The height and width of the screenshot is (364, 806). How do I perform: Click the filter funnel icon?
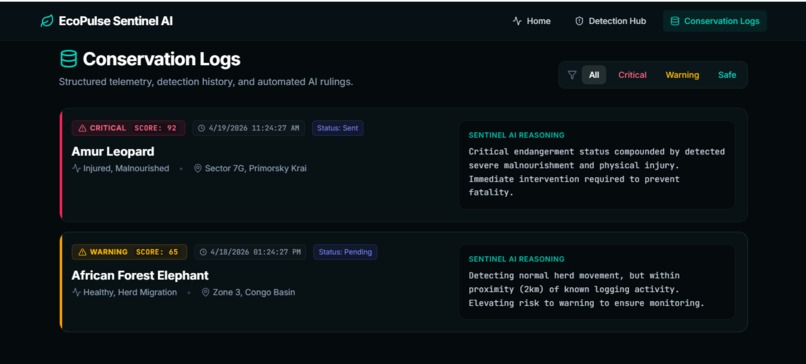pos(572,75)
